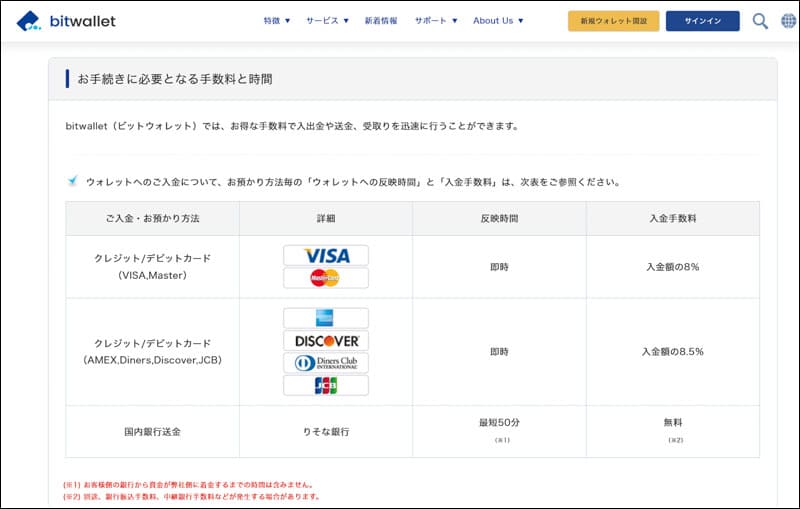The width and height of the screenshot is (800, 509).
Task: Click the 新規ウォレット開設 button
Action: 613,21
